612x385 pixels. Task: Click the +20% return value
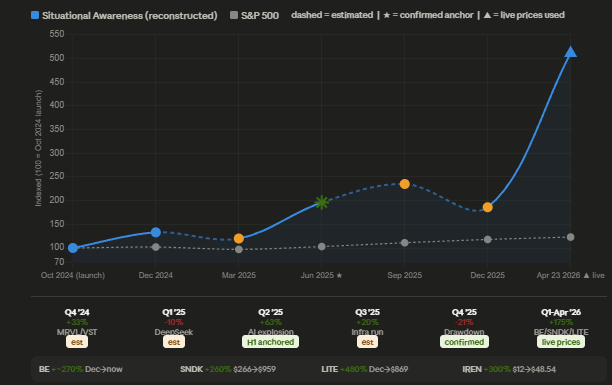367,323
